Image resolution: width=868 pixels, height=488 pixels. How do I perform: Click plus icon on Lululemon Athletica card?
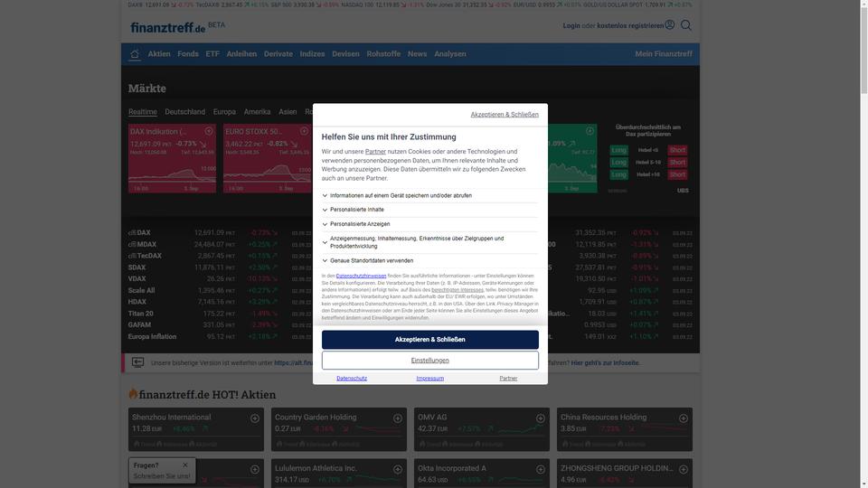pyautogui.click(x=398, y=470)
